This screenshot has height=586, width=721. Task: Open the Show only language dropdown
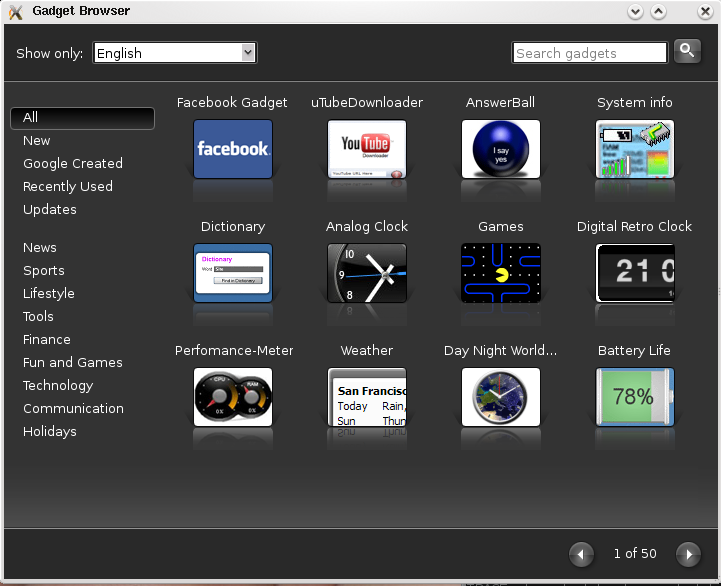[175, 53]
